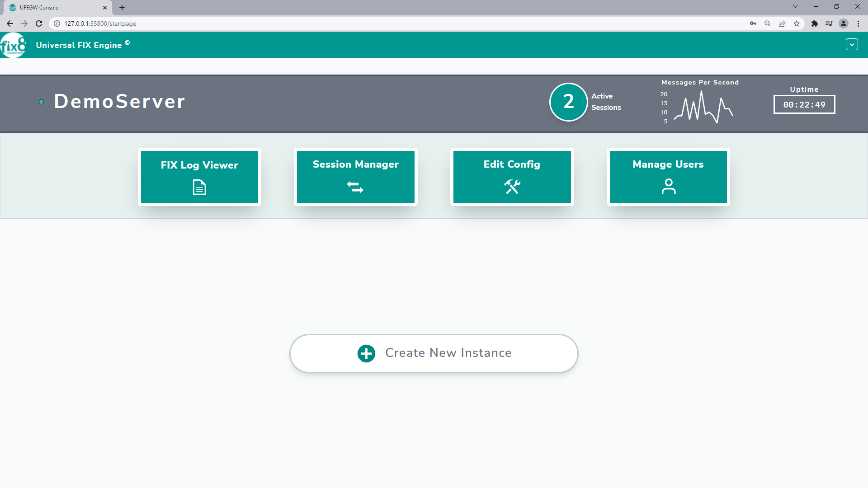
Task: Open the browser profile avatar
Action: click(x=844, y=23)
